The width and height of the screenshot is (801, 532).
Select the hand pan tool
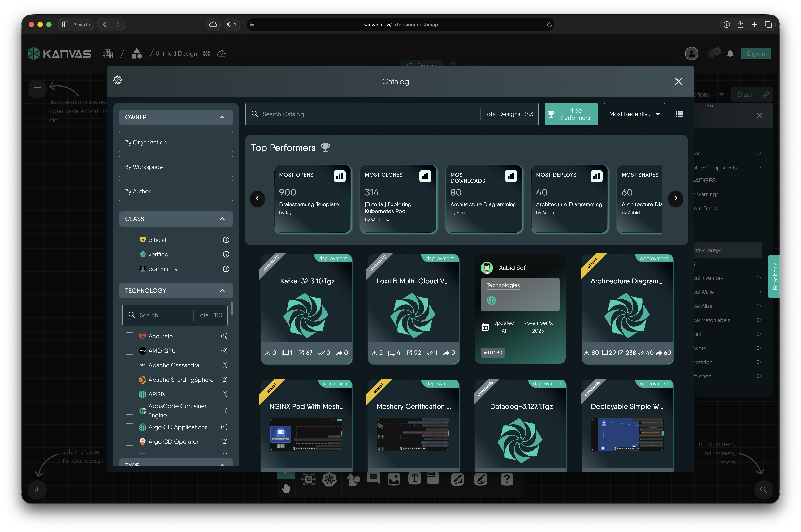click(286, 488)
